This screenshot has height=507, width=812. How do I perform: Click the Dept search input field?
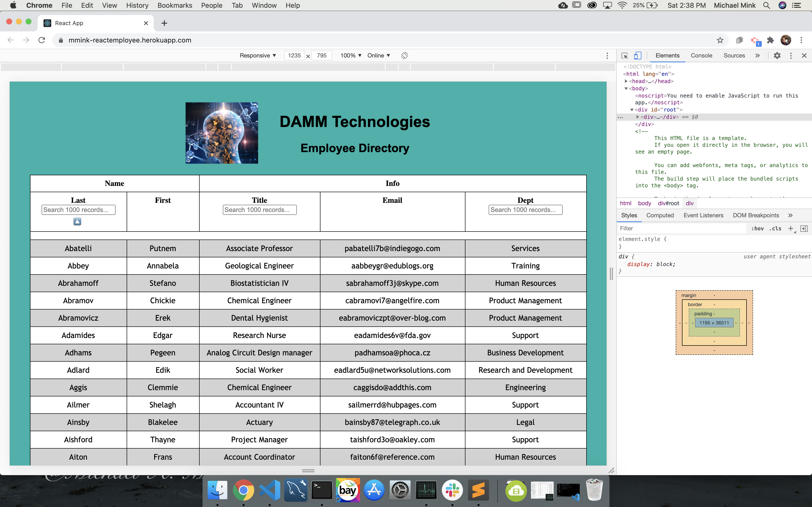[525, 210]
